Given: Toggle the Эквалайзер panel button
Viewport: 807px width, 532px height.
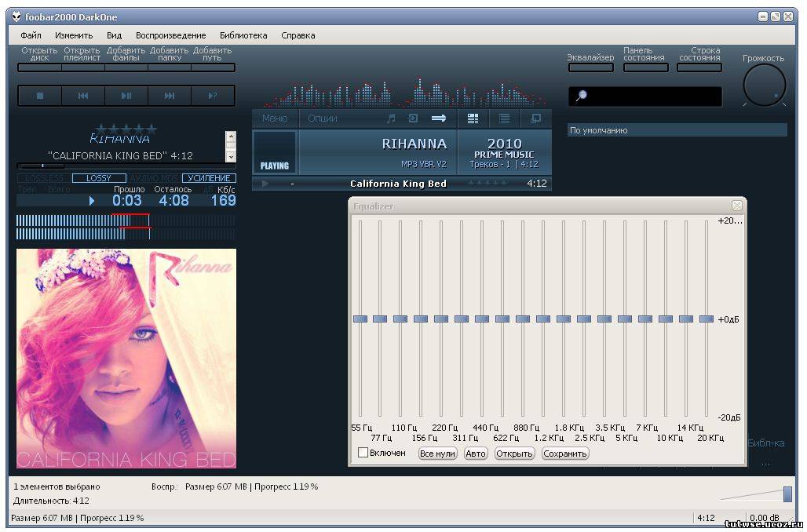Looking at the screenshot, I should pyautogui.click(x=590, y=67).
